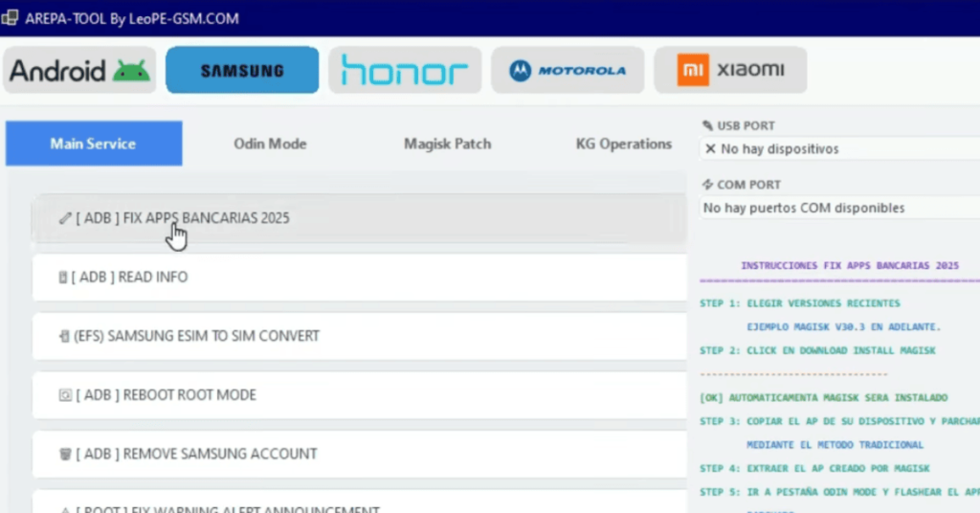Viewport: 980px width, 513px height.
Task: Click the AREPA-TOOL title bar app icon
Action: click(10, 17)
